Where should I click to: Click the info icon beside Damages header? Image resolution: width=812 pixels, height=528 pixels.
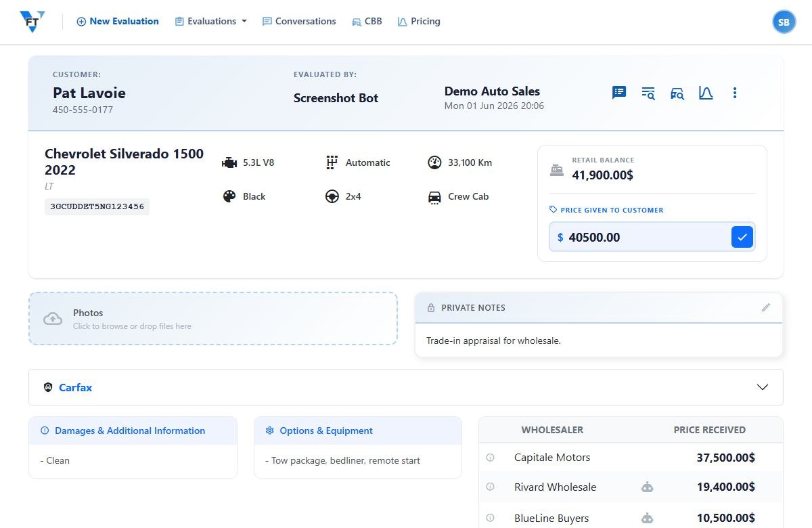point(45,431)
